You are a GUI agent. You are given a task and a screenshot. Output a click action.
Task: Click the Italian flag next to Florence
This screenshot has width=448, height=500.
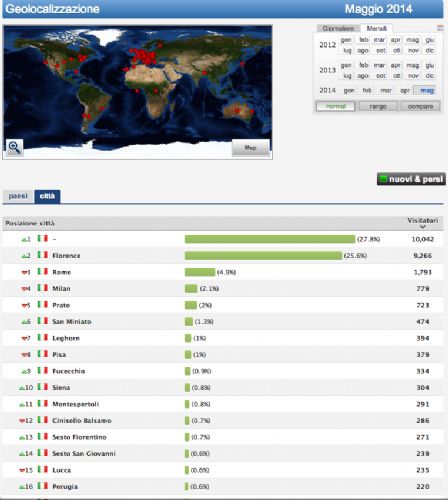(43, 255)
